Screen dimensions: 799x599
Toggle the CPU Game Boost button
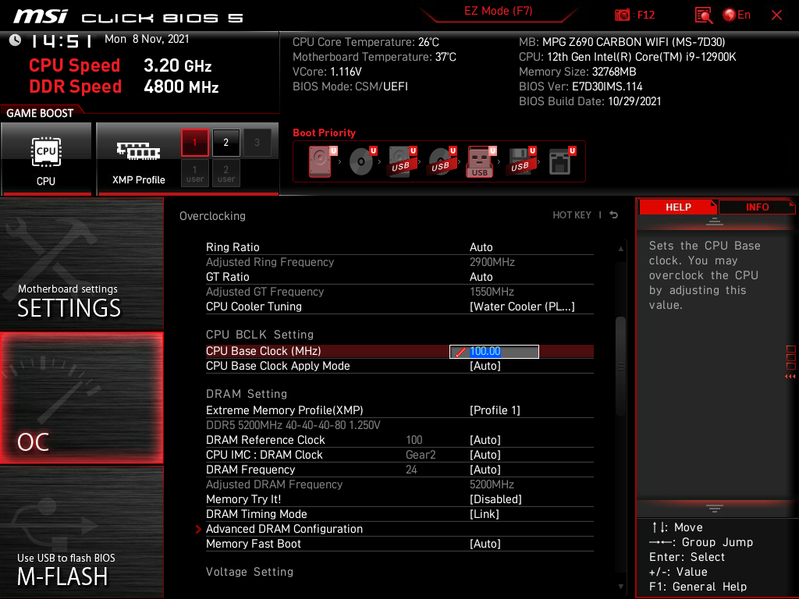pyautogui.click(x=46, y=158)
